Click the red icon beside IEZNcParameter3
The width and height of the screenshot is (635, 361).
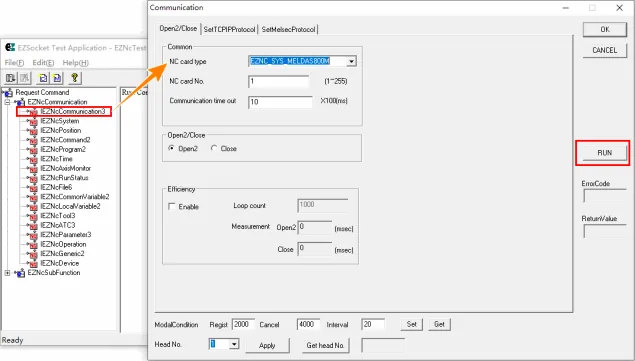point(33,235)
